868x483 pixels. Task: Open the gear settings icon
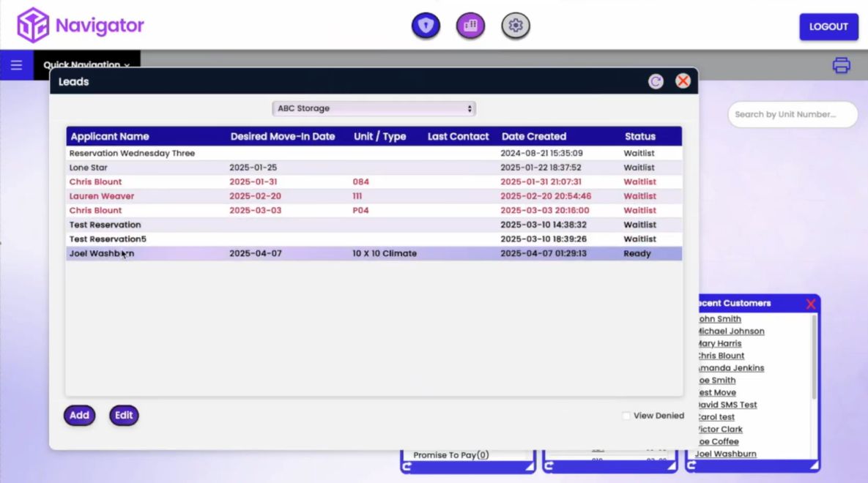(516, 26)
